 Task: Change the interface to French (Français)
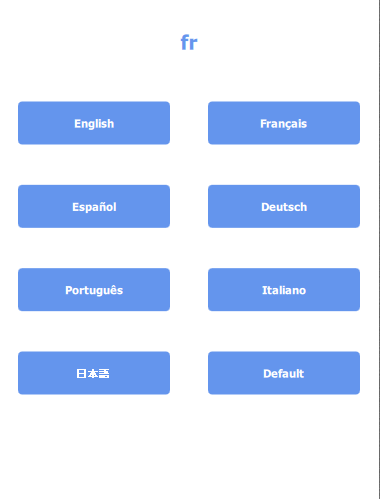tap(284, 123)
